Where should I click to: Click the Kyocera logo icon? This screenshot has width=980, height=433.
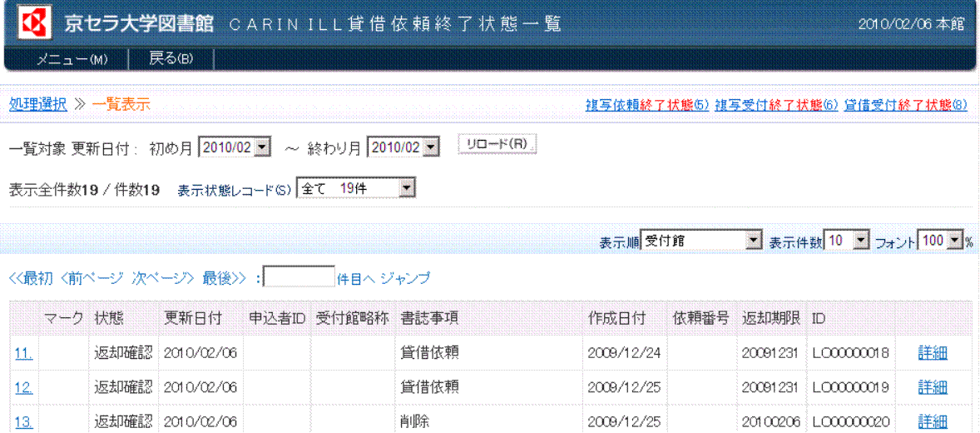click(x=33, y=24)
